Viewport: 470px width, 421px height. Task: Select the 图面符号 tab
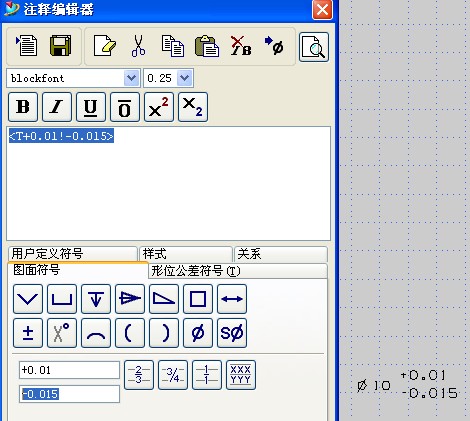click(x=78, y=270)
